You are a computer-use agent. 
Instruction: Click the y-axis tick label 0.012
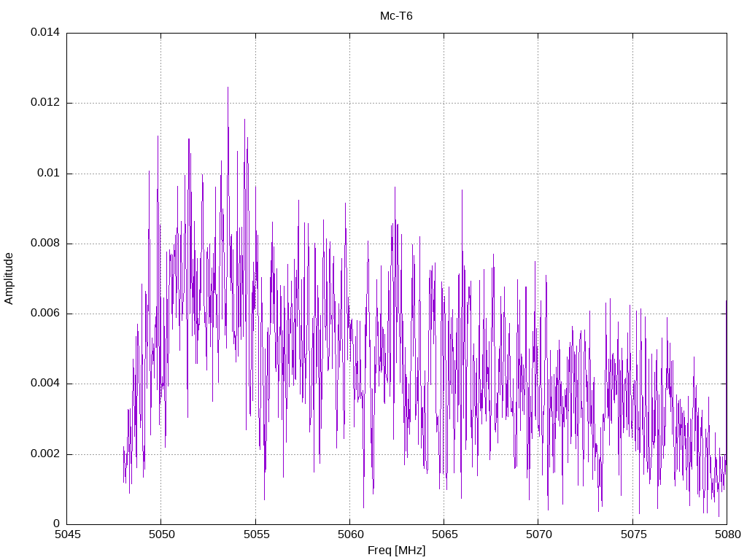45,102
